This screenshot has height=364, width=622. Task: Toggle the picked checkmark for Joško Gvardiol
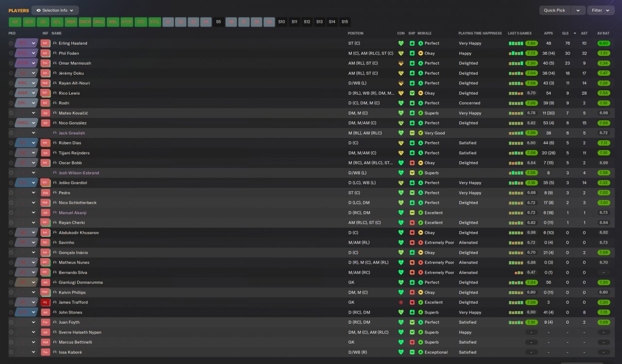click(x=11, y=182)
